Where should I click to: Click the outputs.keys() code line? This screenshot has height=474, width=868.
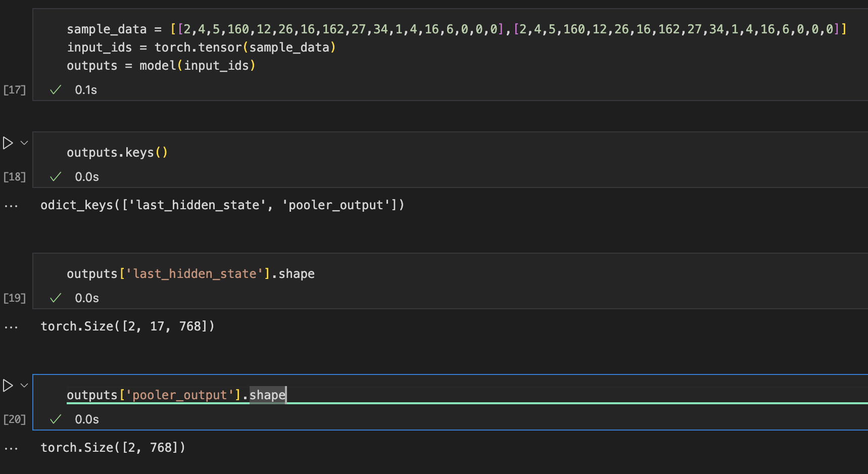pos(117,152)
